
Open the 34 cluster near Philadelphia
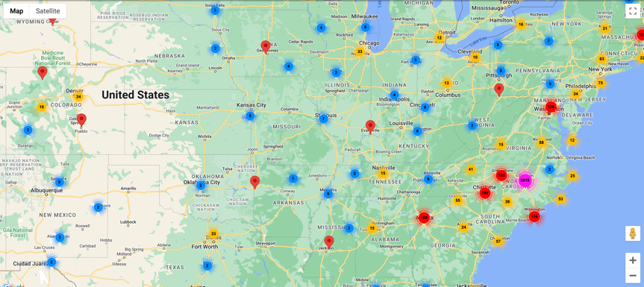(x=575, y=94)
